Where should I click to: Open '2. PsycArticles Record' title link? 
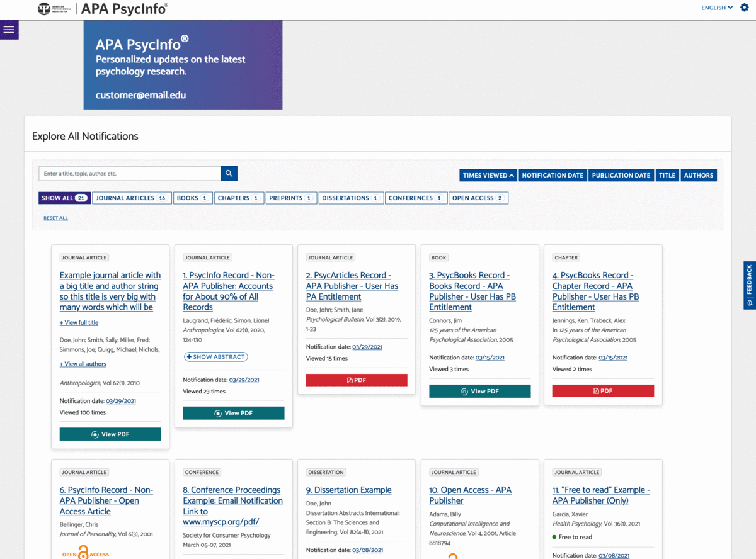coord(352,286)
